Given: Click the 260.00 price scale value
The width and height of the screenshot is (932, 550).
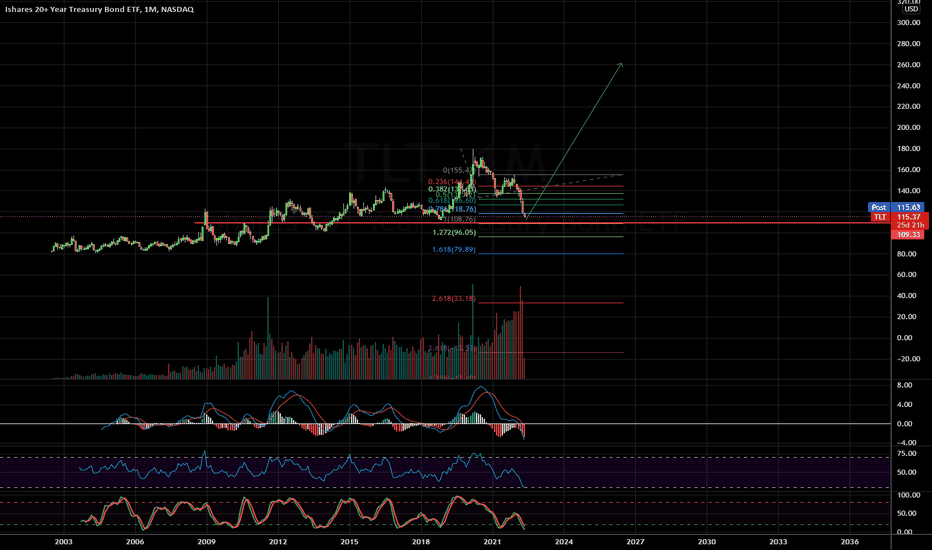Looking at the screenshot, I should point(908,65).
